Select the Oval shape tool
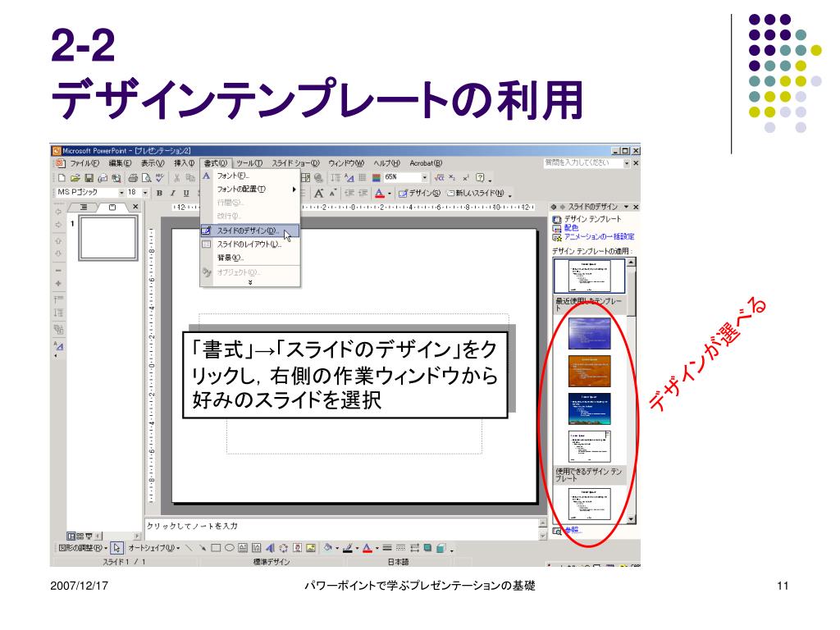Image resolution: width=840 pixels, height=630 pixels. coord(230,548)
